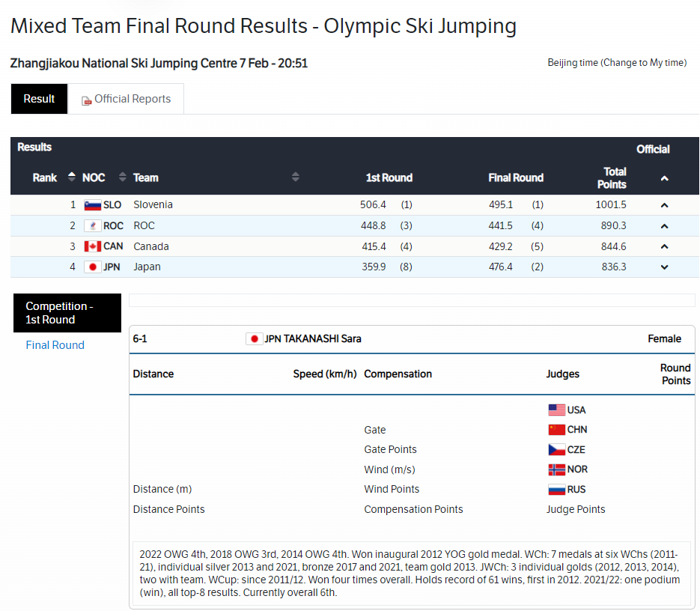This screenshot has width=700, height=611.
Task: Select the Result tab
Action: point(39,99)
